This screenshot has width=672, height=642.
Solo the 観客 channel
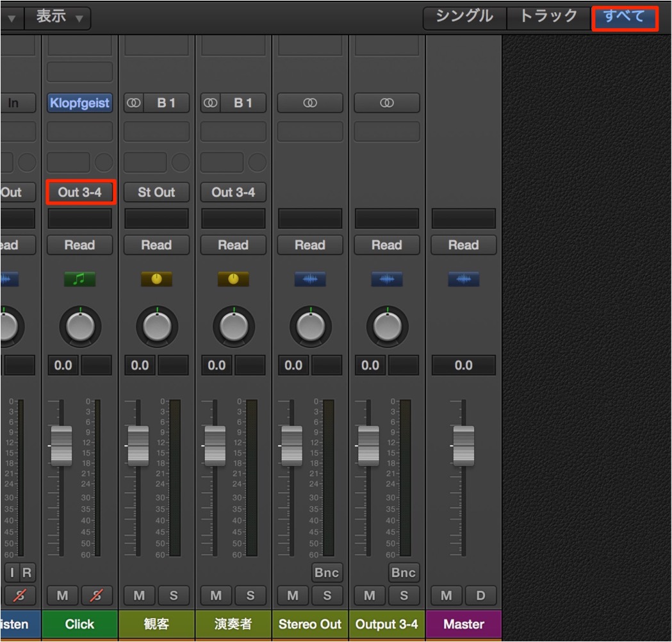174,595
